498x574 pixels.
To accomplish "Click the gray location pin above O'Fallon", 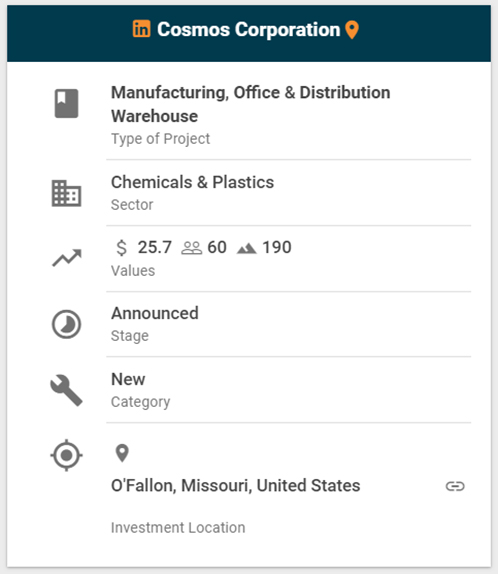I will pos(122,453).
